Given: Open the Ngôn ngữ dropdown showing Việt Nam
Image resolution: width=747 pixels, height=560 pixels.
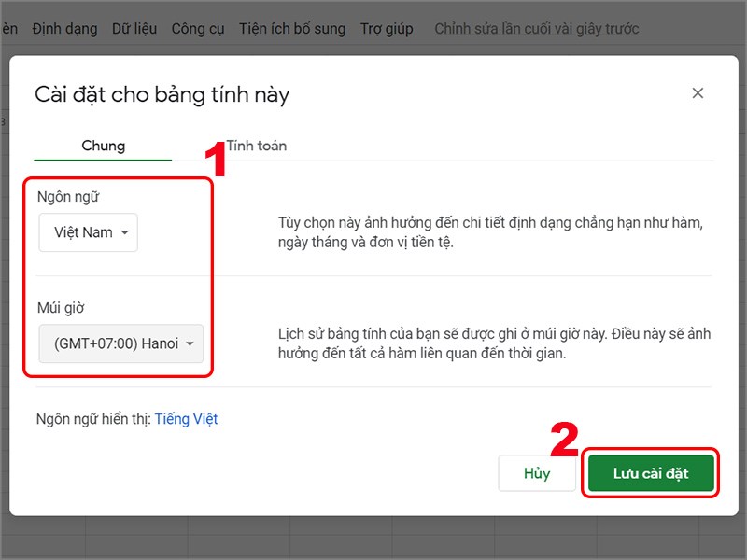Looking at the screenshot, I should click(88, 232).
